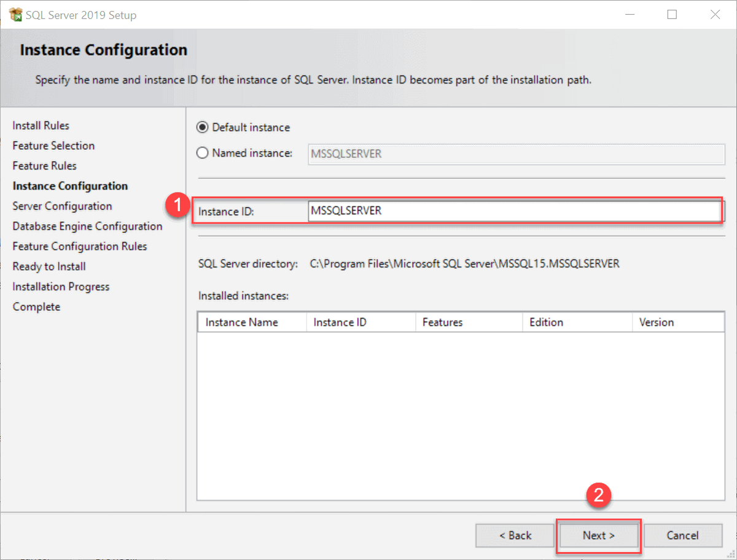Select Ready to Install in the sidebar

(x=49, y=266)
